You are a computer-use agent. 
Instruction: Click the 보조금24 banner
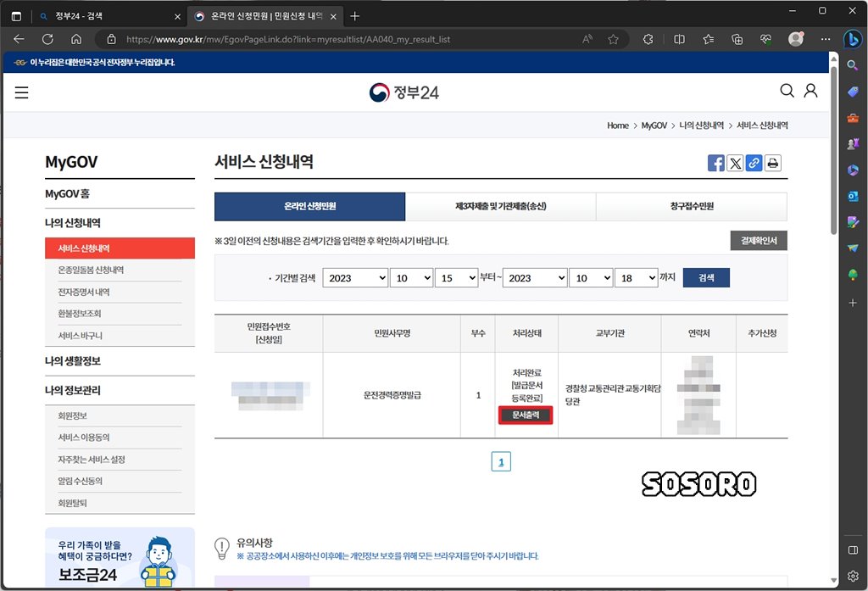pyautogui.click(x=120, y=557)
